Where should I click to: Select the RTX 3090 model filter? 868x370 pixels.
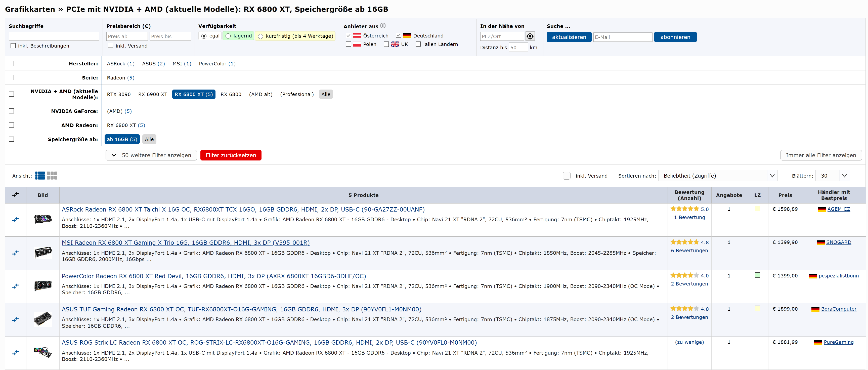pos(119,94)
